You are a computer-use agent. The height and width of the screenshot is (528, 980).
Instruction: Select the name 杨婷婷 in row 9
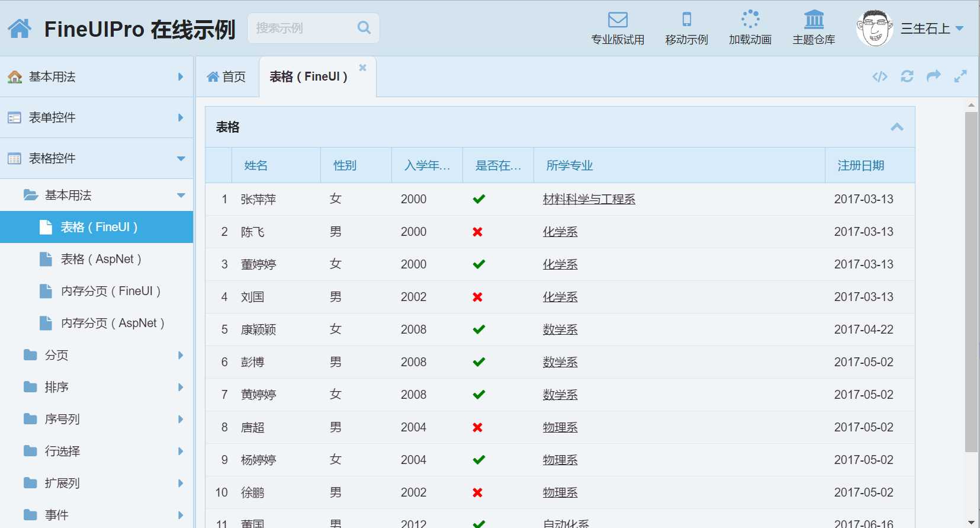pyautogui.click(x=258, y=460)
